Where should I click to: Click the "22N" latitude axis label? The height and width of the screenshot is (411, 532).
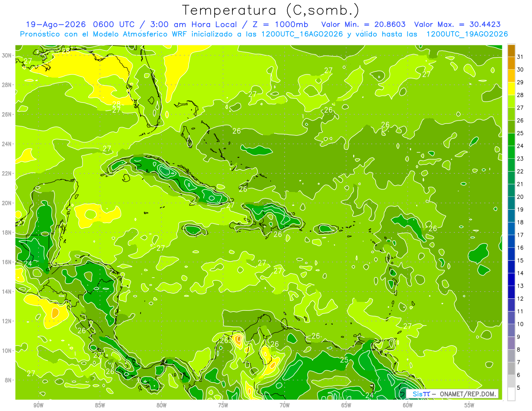coord(7,173)
